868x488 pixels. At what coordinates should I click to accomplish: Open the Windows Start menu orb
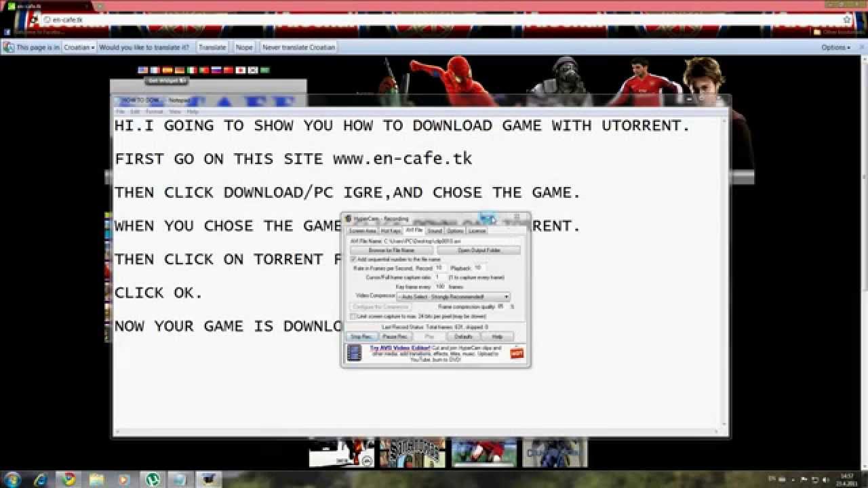[13, 479]
